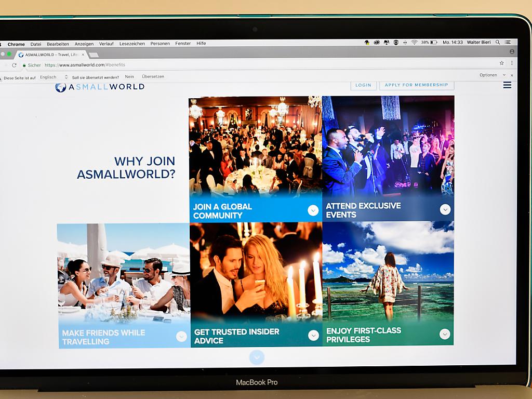
Task: Reload the page with refresh icon
Action: coord(14,65)
